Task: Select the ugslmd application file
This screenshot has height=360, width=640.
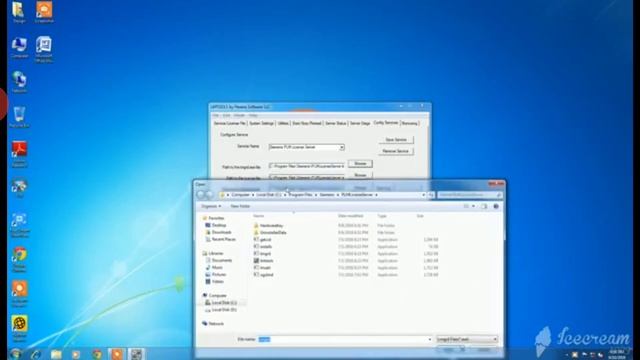Action: tap(263, 275)
